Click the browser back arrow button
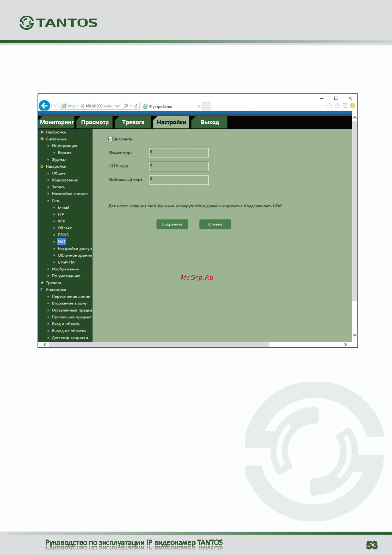Screen dimensions: 392x555 tap(45, 105)
